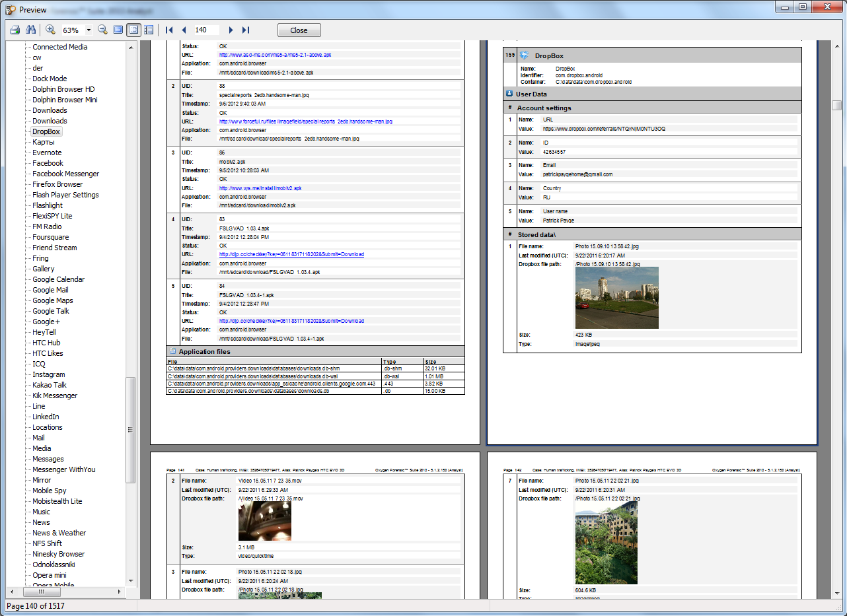This screenshot has width=847, height=616.
Task: Select Instagram in the tree
Action: click(x=49, y=374)
